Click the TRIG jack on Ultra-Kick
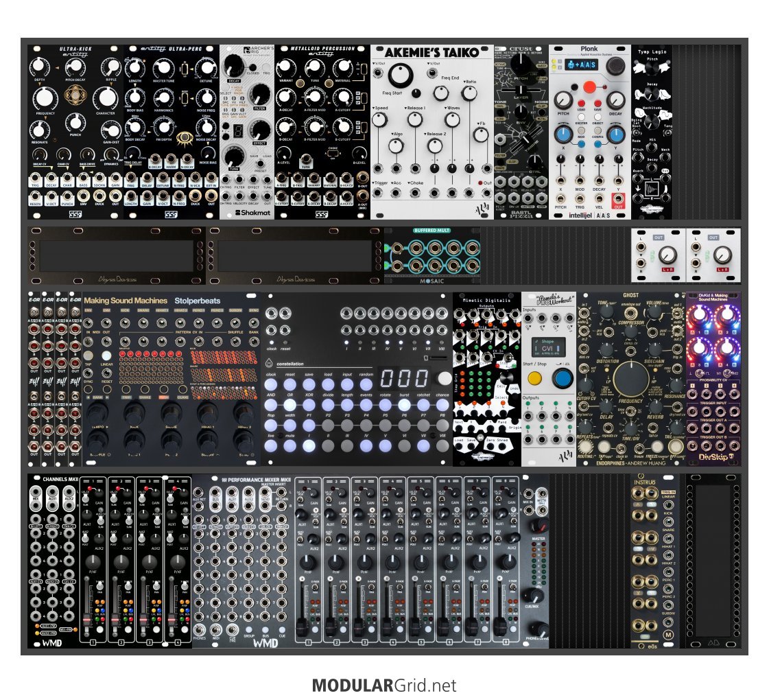The height and width of the screenshot is (700, 769). [35, 178]
